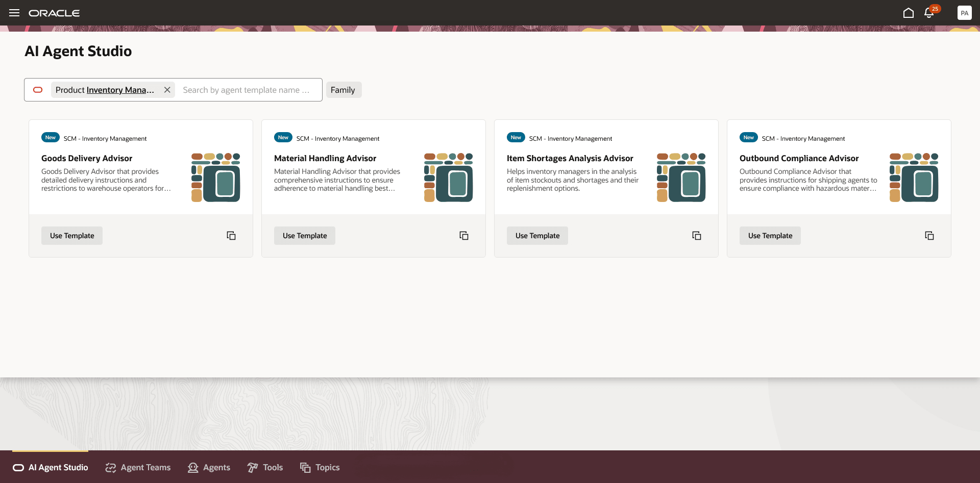Click the Oracle icon in search box
The image size is (980, 483).
pos(38,90)
